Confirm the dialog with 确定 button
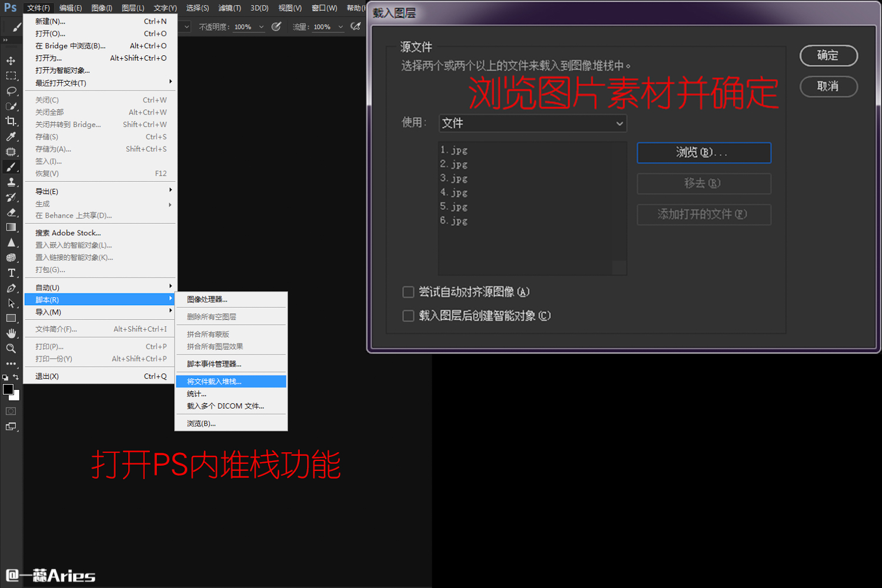 tap(828, 56)
